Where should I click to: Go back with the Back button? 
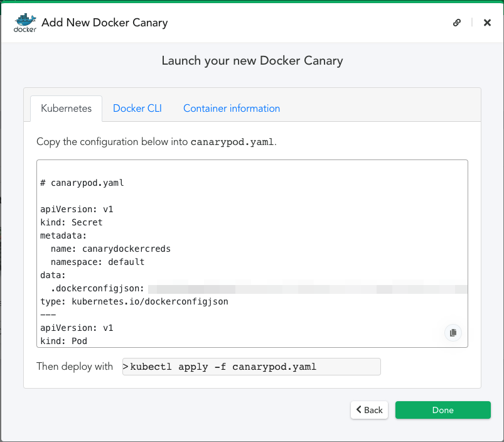click(x=369, y=410)
